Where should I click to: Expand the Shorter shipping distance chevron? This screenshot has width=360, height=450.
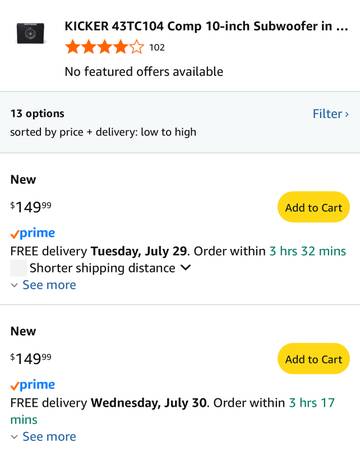pyautogui.click(x=186, y=267)
